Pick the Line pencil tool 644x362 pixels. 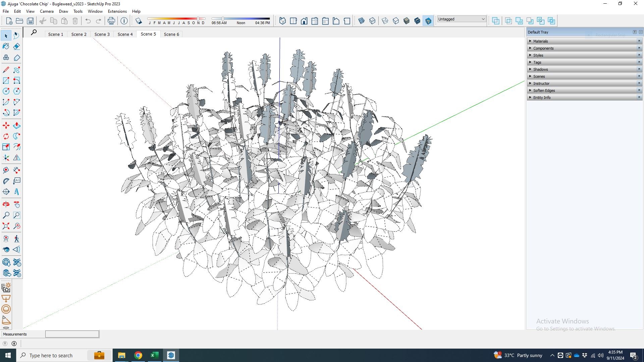[x=6, y=70]
